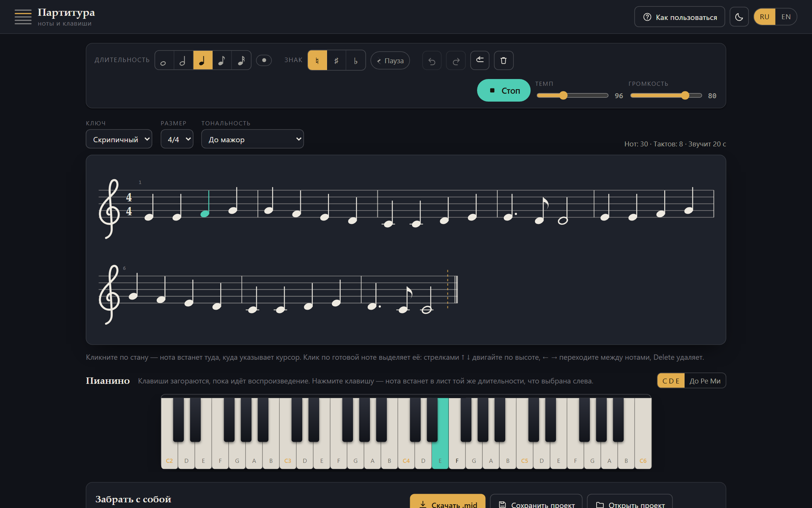Undo the last action
The image size is (812, 508).
click(x=432, y=61)
